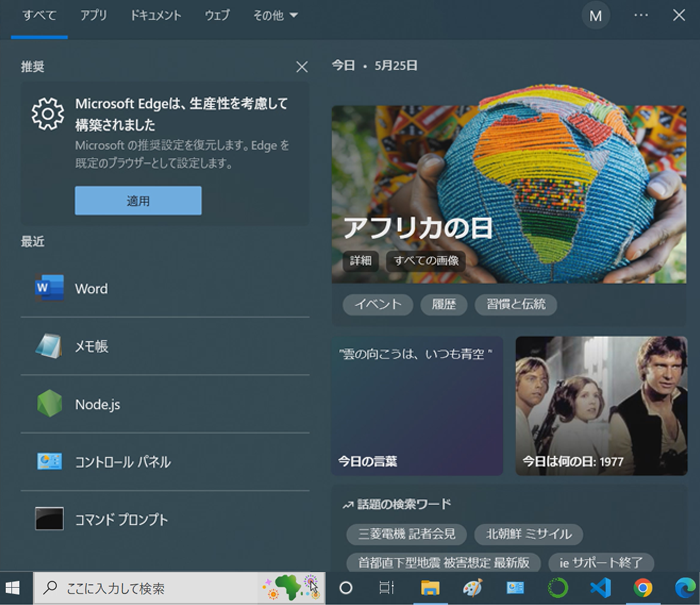This screenshot has height=605, width=700.
Task: Open the three-dots options menu
Action: coord(641,16)
